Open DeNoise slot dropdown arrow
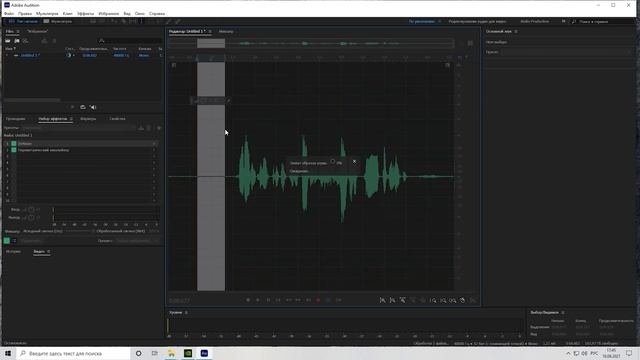Image resolution: width=640 pixels, height=360 pixels. 154,144
